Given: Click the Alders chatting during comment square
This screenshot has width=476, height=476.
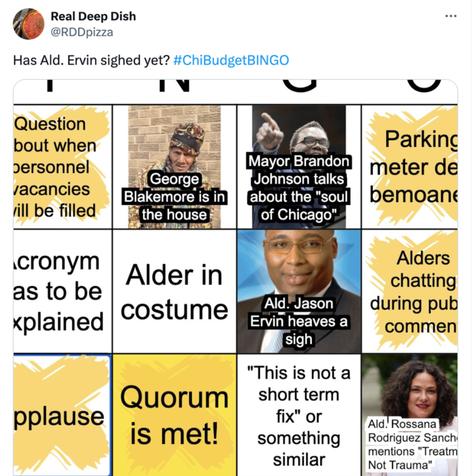Looking at the screenshot, I should pos(410,292).
